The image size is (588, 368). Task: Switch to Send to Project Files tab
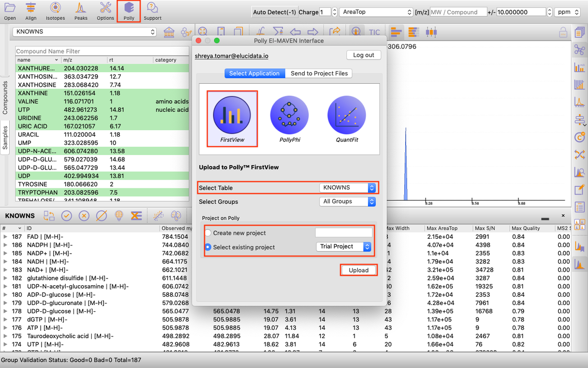click(319, 73)
